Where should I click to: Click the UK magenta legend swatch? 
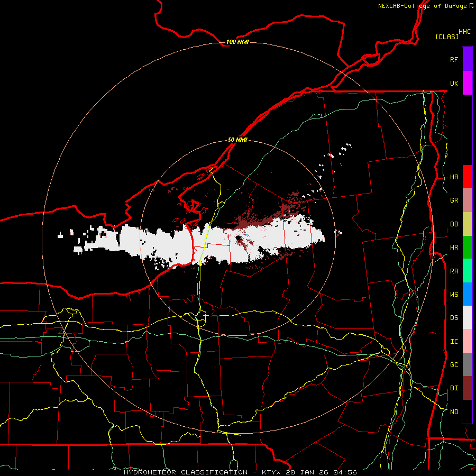point(467,83)
